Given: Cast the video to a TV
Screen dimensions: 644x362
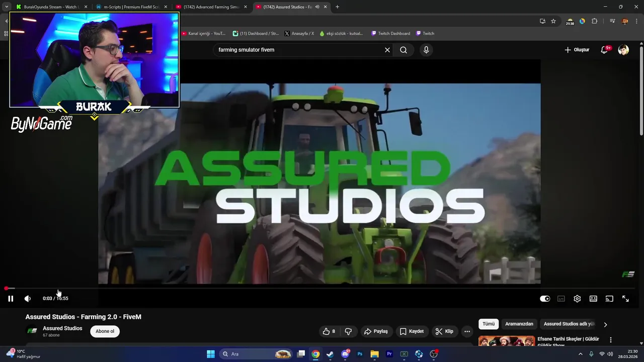Looking at the screenshot, I should 609,299.
